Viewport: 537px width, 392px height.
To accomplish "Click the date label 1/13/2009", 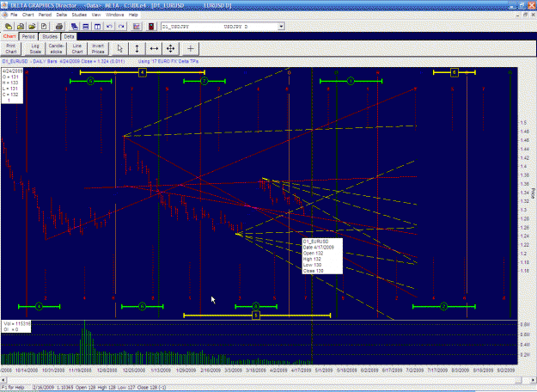I will [161, 371].
